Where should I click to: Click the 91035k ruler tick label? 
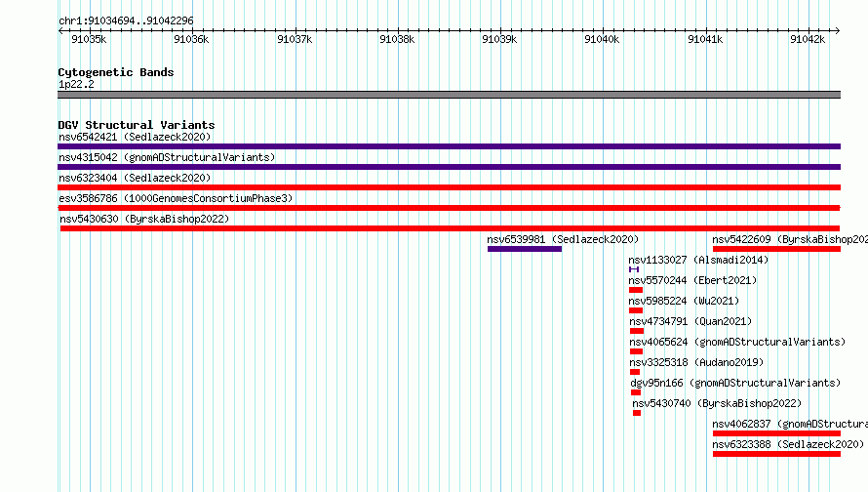[89, 39]
